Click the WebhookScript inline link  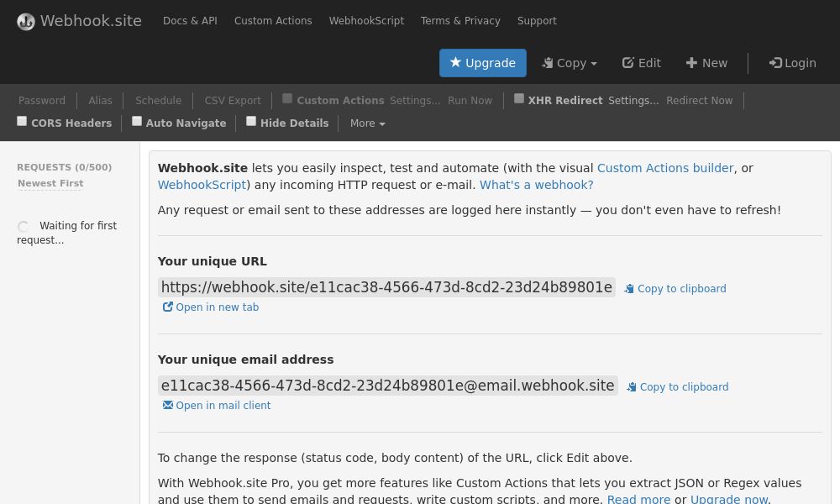(202, 186)
